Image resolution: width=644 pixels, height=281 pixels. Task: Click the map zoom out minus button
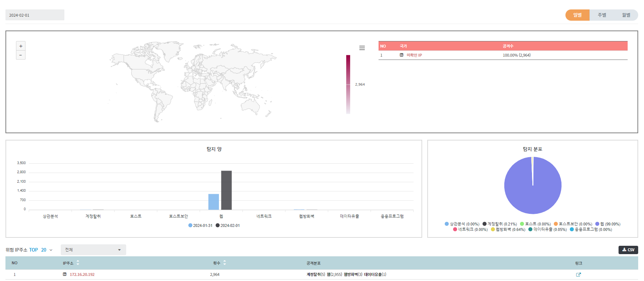click(x=21, y=55)
